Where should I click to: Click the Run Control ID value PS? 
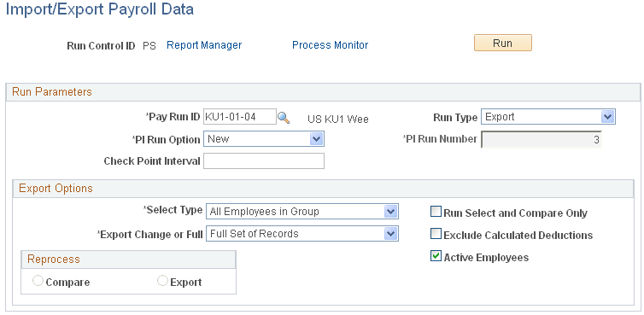tap(149, 45)
